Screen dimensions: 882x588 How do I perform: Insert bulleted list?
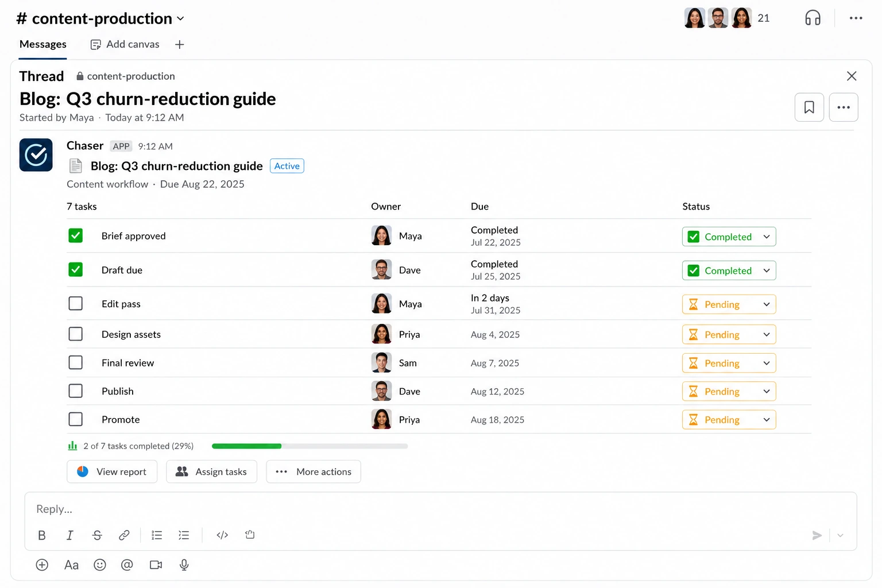[184, 535]
